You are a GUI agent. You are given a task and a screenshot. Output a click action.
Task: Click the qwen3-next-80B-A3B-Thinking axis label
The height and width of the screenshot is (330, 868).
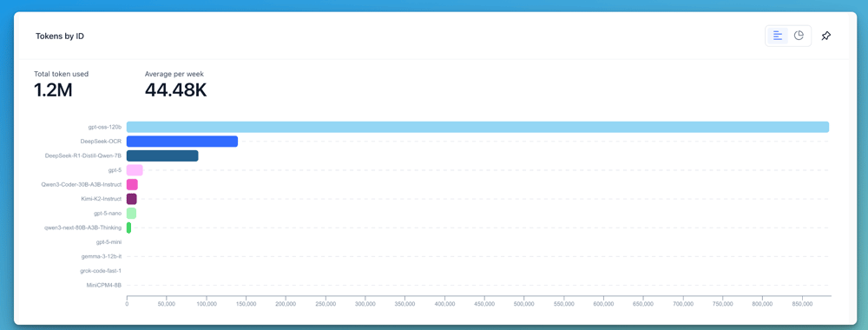click(x=83, y=228)
